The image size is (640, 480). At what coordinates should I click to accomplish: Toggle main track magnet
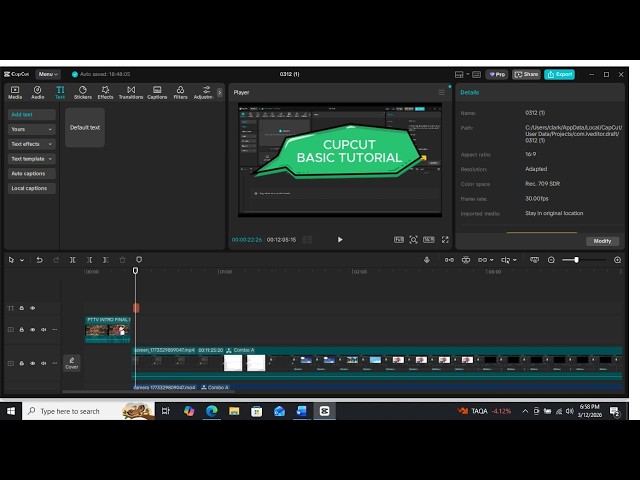(449, 260)
